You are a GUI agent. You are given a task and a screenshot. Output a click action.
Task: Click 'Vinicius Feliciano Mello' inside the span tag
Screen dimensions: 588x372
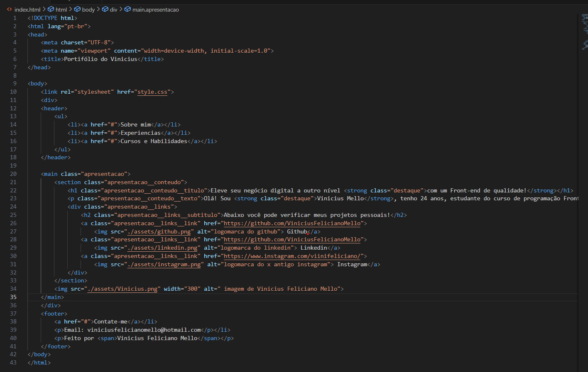coord(157,338)
